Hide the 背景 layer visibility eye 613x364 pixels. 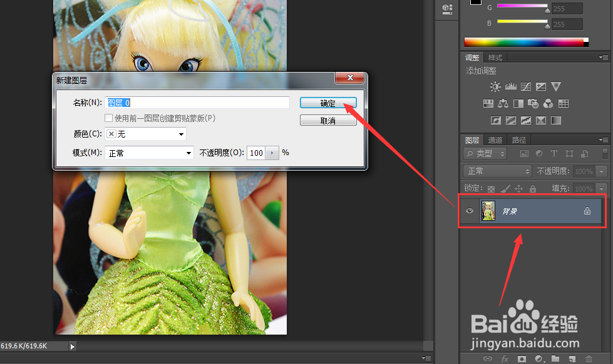pos(470,211)
